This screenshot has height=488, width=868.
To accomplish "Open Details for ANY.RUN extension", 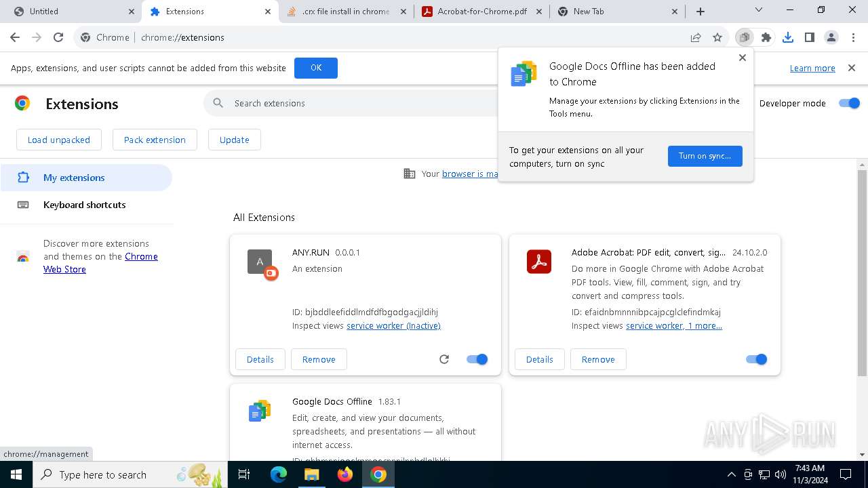I will click(260, 359).
